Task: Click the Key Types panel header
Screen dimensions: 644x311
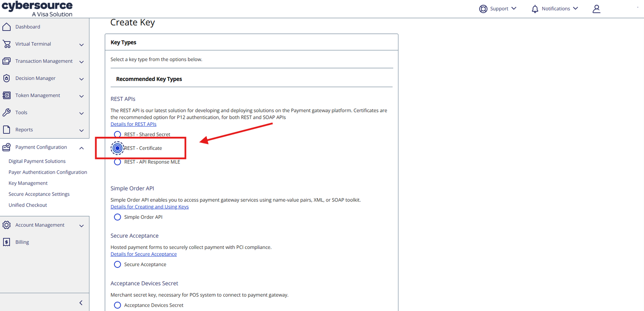Action: point(124,42)
